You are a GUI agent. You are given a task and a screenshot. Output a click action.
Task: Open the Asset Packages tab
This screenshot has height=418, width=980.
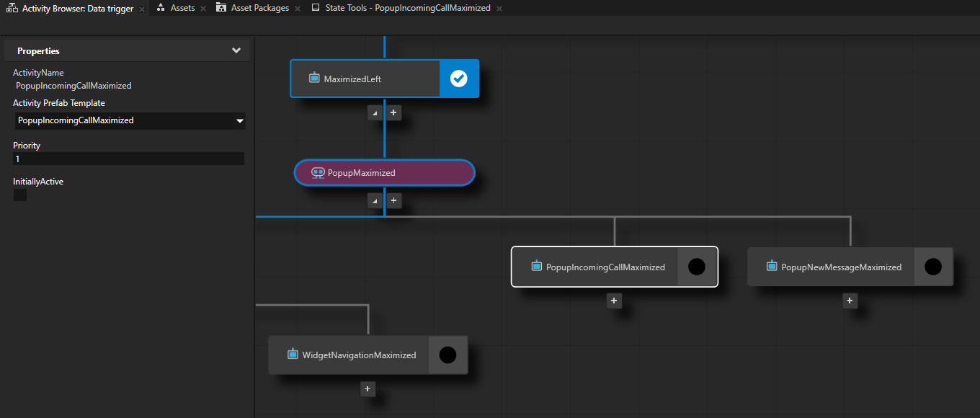click(259, 8)
